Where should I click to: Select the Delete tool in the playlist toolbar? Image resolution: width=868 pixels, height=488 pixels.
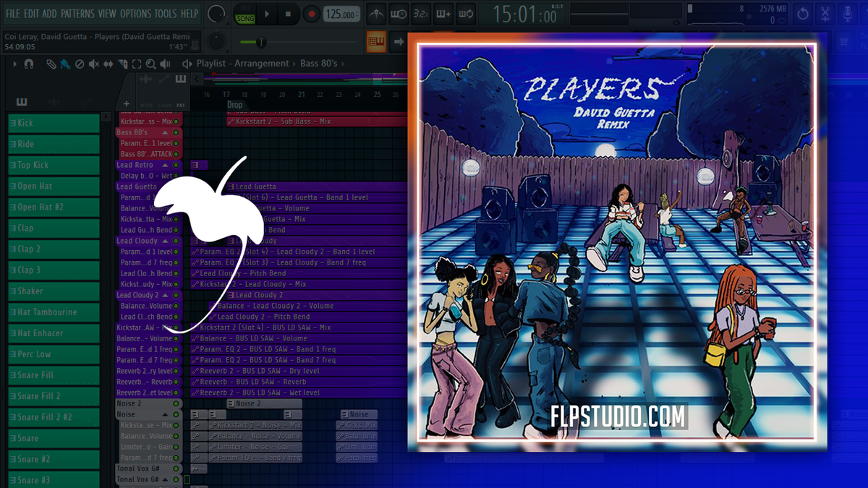pyautogui.click(x=78, y=64)
